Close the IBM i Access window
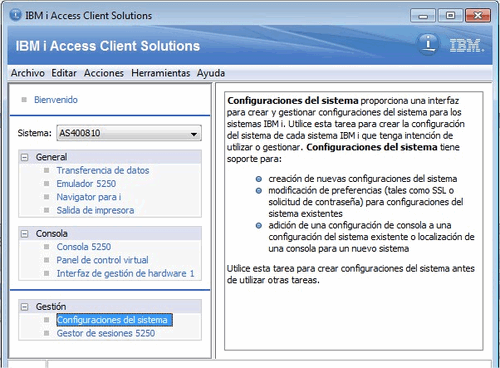The height and width of the screenshot is (368, 500). click(478, 16)
